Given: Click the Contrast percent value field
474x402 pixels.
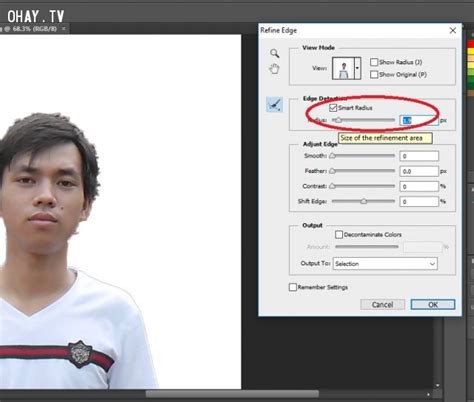Looking at the screenshot, I should [x=419, y=186].
